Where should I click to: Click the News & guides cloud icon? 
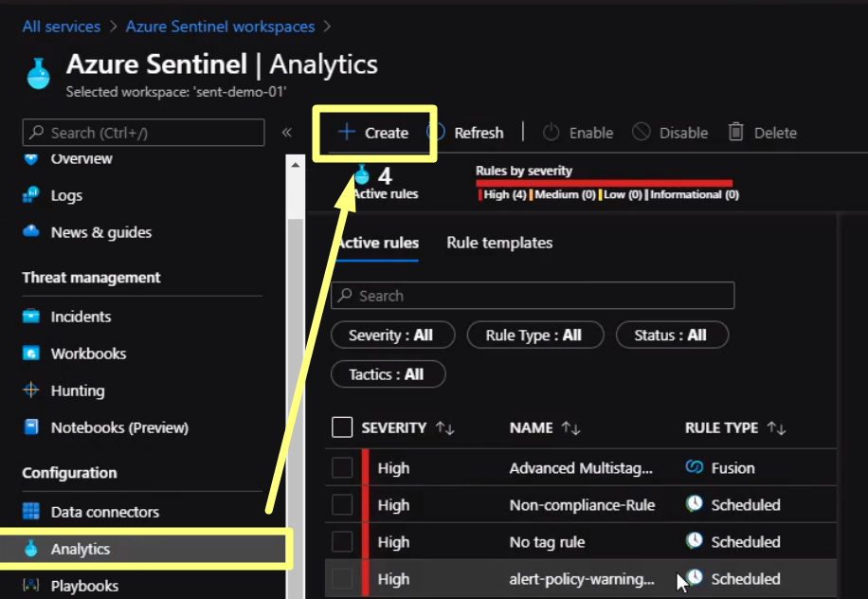click(31, 232)
